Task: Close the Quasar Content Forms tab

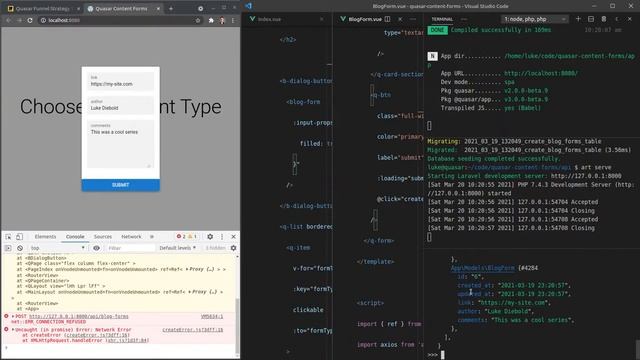Action: 158,8
